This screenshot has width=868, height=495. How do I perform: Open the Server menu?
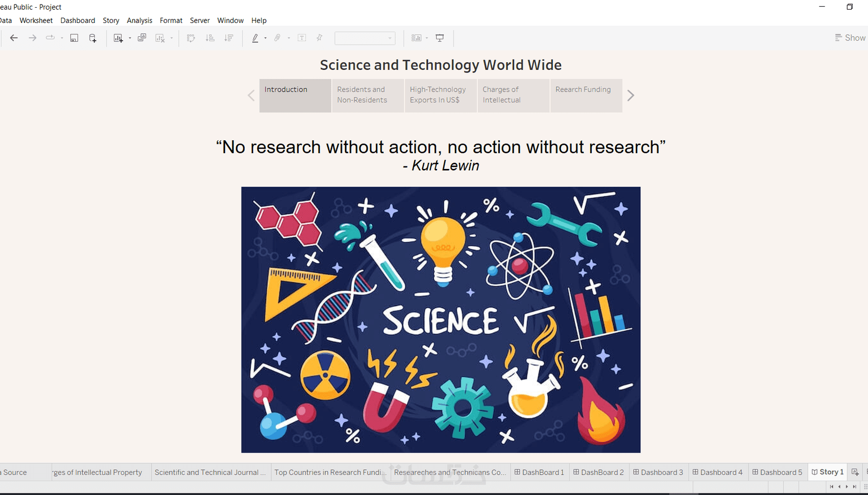pyautogui.click(x=200, y=20)
